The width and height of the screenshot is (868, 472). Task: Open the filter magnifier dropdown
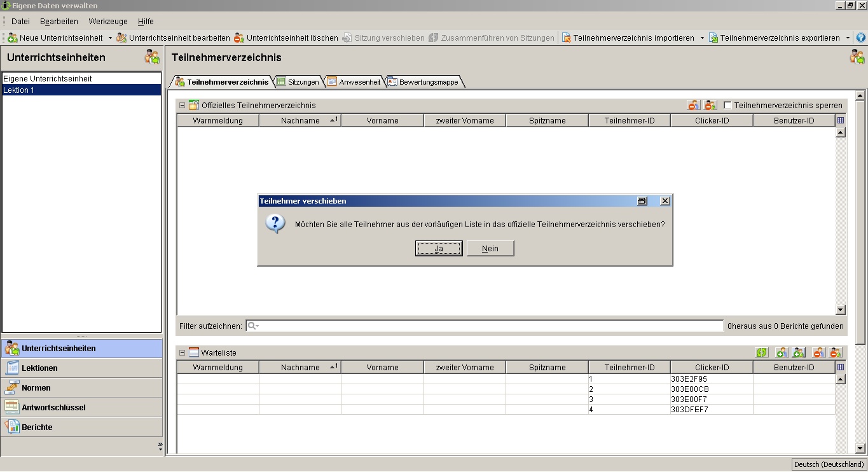tap(253, 326)
